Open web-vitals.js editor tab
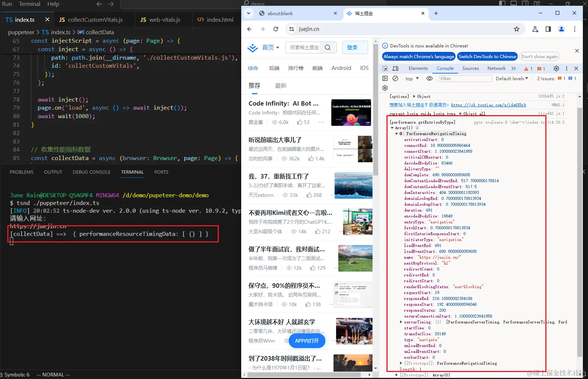The width and height of the screenshot is (588, 379). point(164,20)
